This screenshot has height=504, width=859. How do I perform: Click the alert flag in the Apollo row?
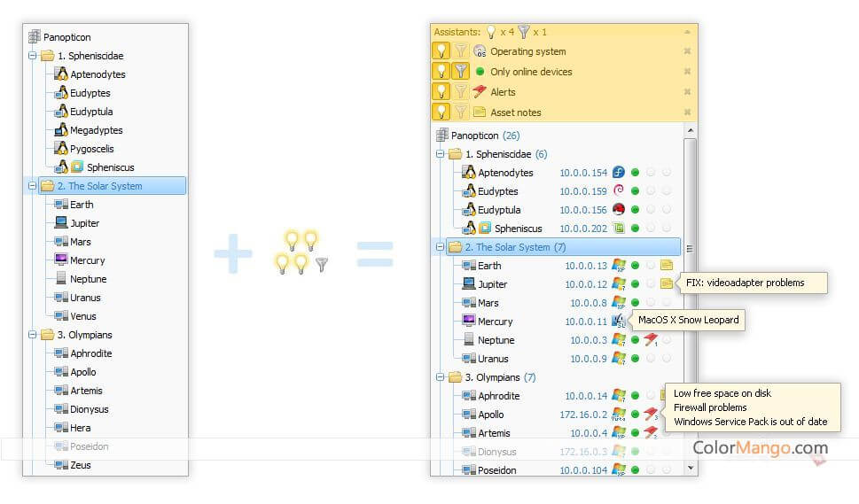[x=651, y=415]
